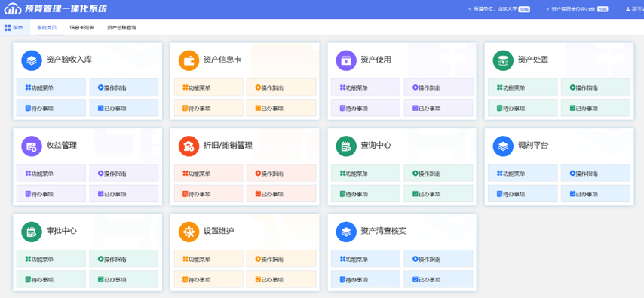Viewport: 644px width, 298px height.
Task: Open 操作指南 under 设置维护
Action: (281, 259)
